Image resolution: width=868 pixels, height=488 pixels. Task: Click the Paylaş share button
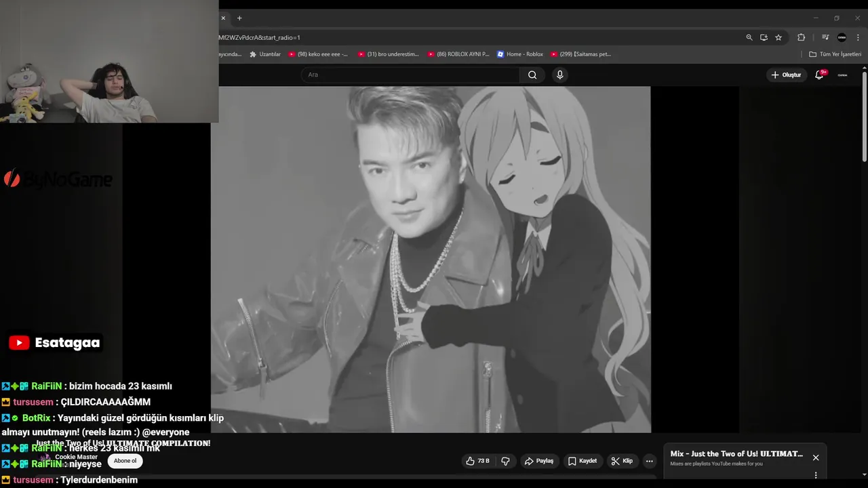(539, 461)
